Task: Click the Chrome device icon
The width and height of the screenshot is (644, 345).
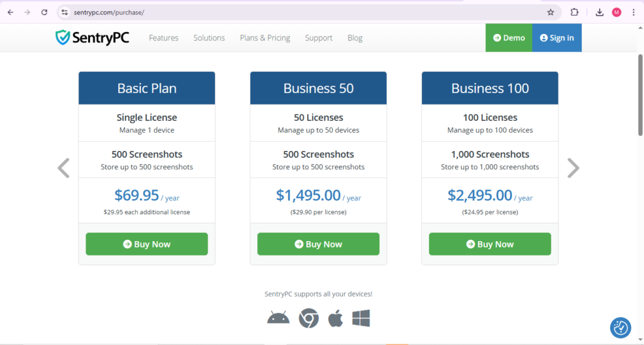Action: point(308,318)
